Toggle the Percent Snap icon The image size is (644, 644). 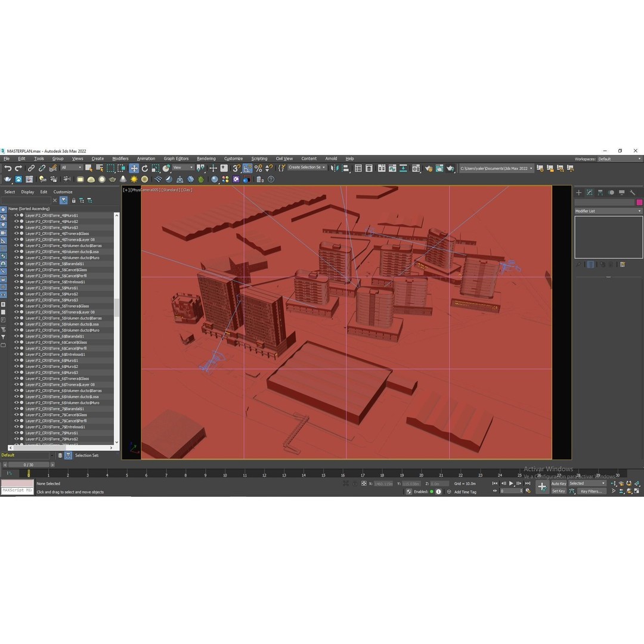click(258, 168)
